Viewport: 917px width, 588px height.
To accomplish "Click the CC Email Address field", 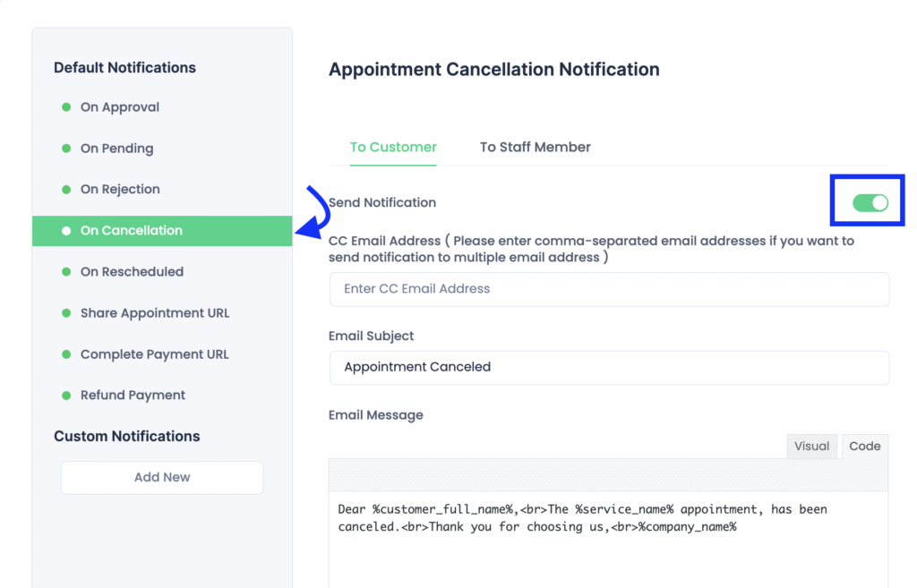I will coord(609,289).
